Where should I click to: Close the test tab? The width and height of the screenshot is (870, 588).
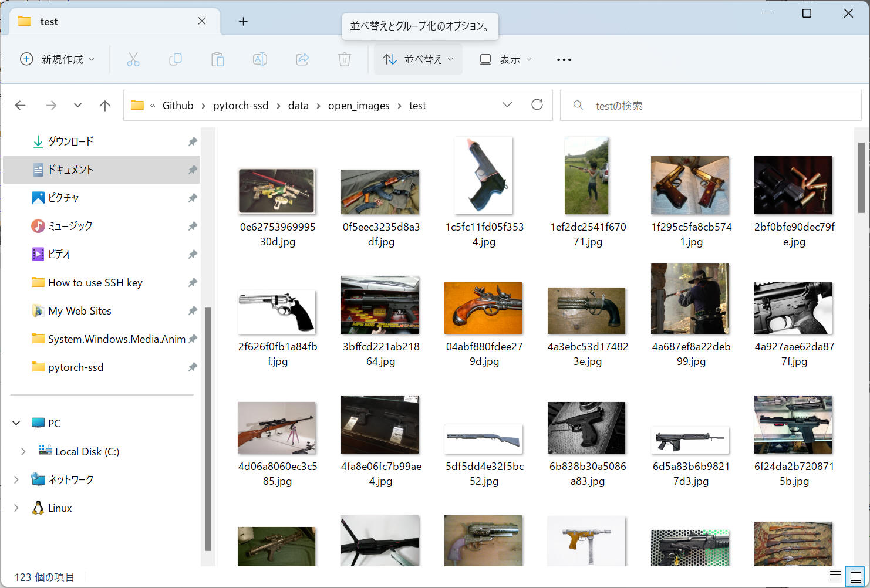pos(202,21)
